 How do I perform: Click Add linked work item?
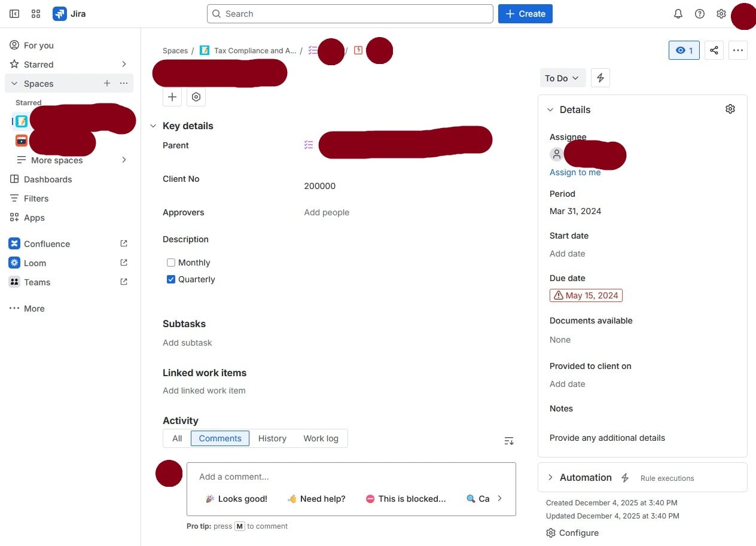pyautogui.click(x=204, y=391)
